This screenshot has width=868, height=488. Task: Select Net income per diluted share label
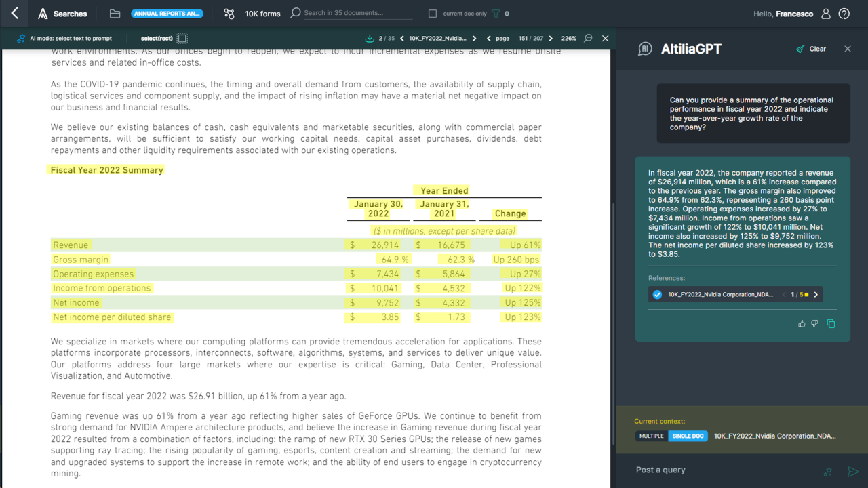click(x=112, y=317)
